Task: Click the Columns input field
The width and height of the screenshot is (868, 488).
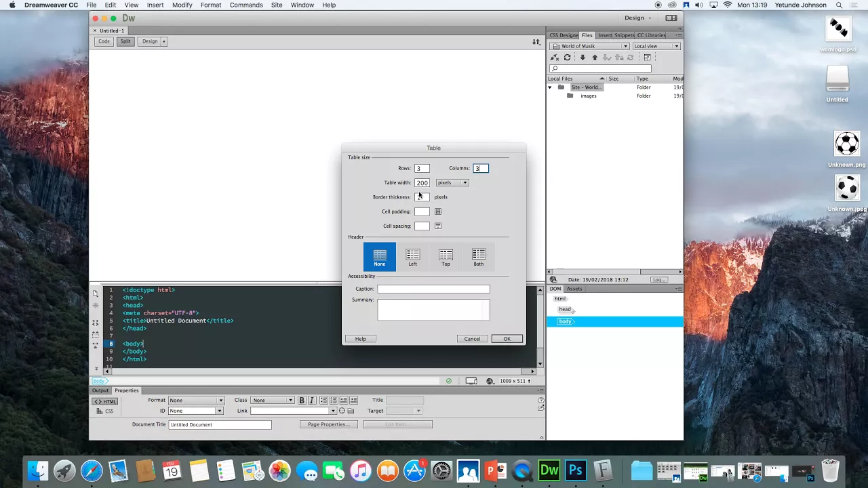Action: [x=481, y=168]
